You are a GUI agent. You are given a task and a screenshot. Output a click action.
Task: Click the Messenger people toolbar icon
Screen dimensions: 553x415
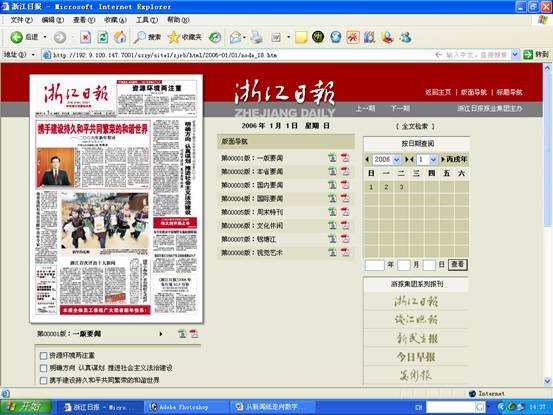[406, 37]
